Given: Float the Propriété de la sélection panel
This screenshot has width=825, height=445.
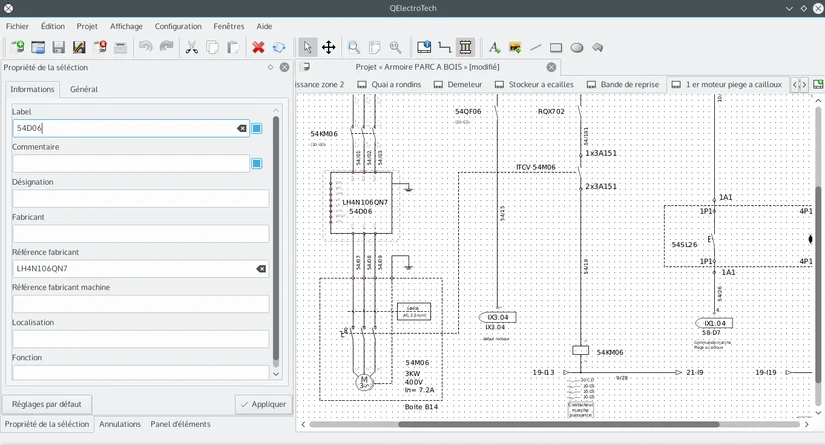Looking at the screenshot, I should pos(270,67).
